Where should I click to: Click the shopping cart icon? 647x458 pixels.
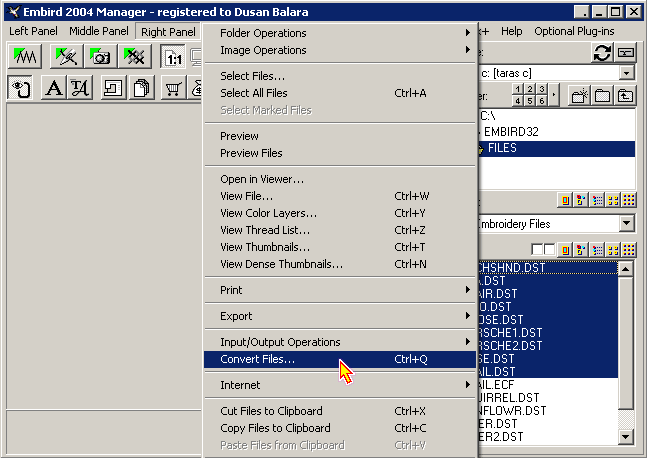[174, 89]
